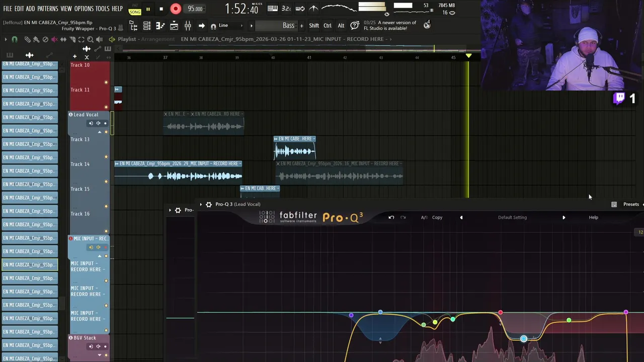The image size is (644, 362).
Task: Go to next Pro-Q 3 preset arrow
Action: [563, 218]
